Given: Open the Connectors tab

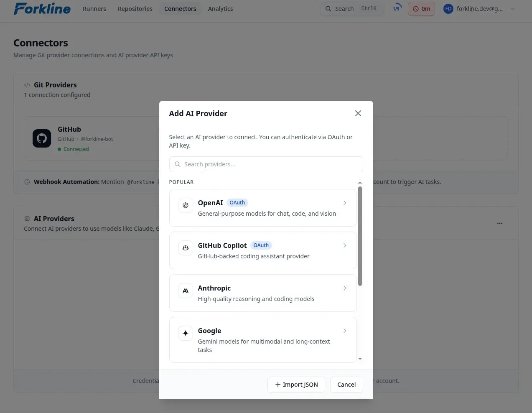Looking at the screenshot, I should [x=180, y=9].
